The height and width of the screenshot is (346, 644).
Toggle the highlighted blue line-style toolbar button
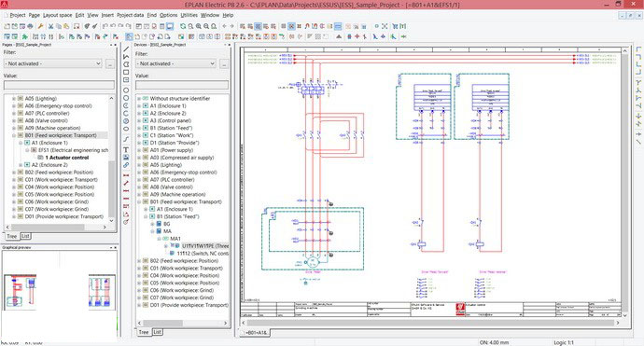click(338, 26)
